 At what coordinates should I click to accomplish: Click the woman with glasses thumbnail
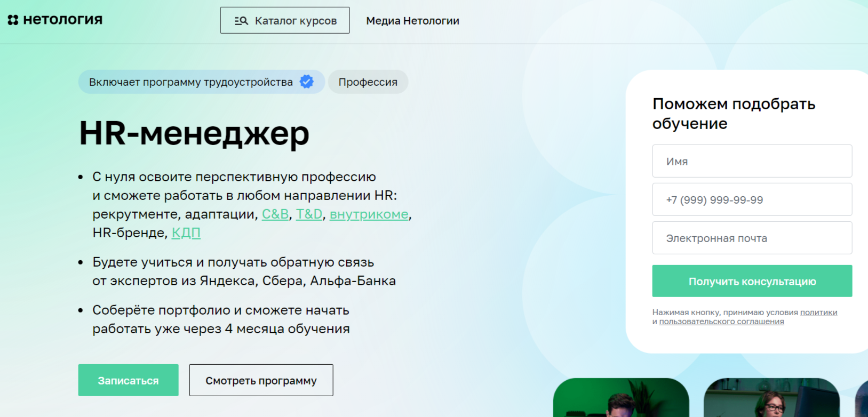(771, 398)
